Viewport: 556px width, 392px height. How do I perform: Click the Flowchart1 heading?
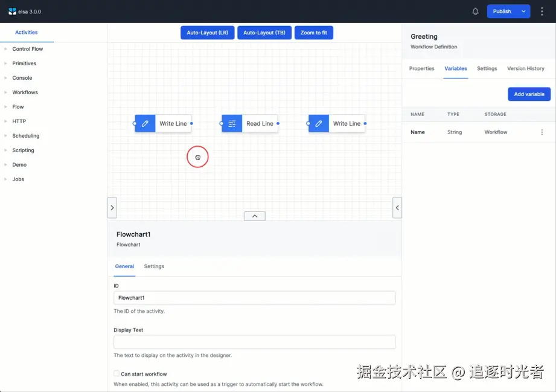coord(133,234)
